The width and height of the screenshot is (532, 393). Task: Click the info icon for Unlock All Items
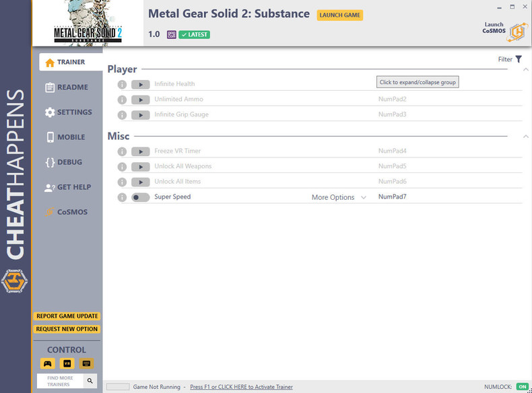(x=122, y=182)
